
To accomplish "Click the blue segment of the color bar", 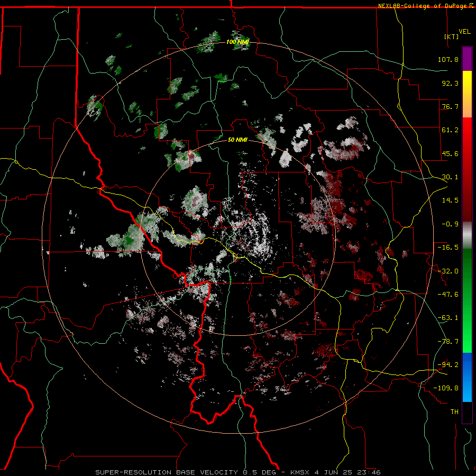I will (x=467, y=377).
